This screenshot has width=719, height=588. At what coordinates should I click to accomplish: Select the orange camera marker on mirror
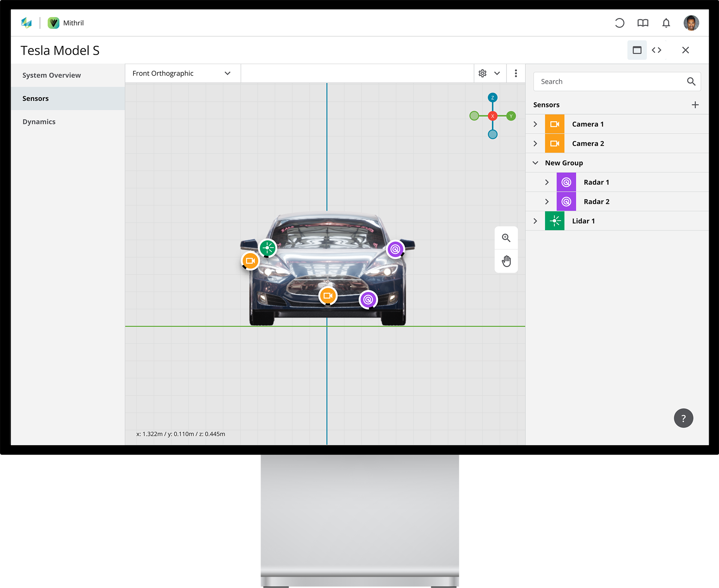point(250,261)
